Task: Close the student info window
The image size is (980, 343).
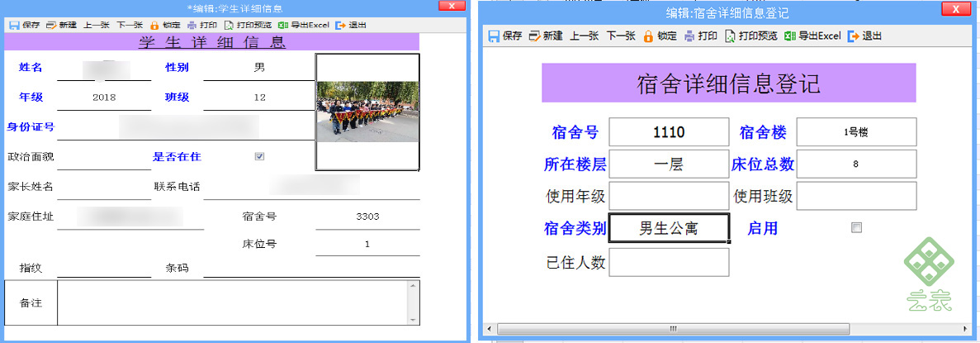Action: click(x=452, y=7)
